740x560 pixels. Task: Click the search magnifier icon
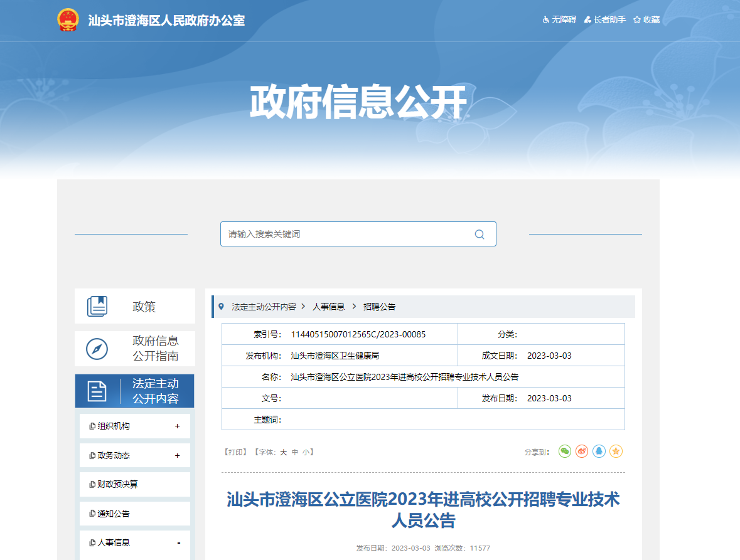pyautogui.click(x=480, y=235)
